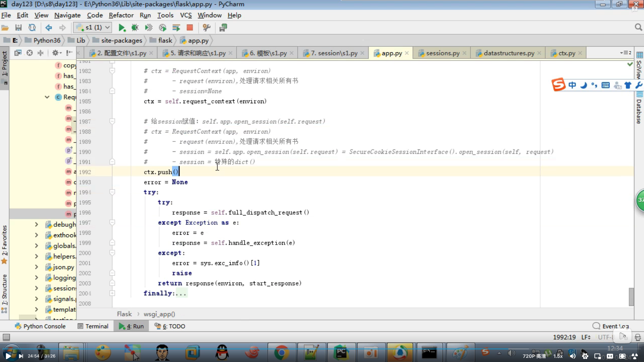Click the Synchronize refresh icon

(32, 28)
